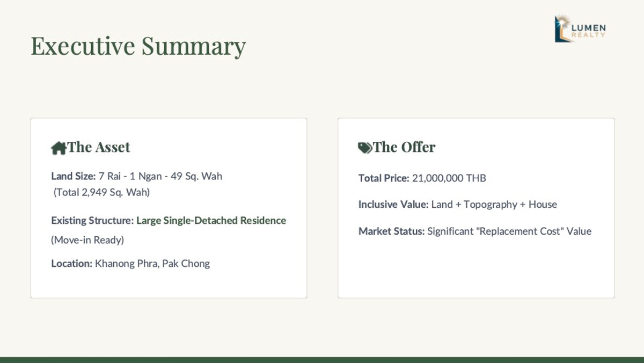Click the house icon beside The Asset
Image resolution: width=644 pixels, height=363 pixels.
[x=58, y=148]
